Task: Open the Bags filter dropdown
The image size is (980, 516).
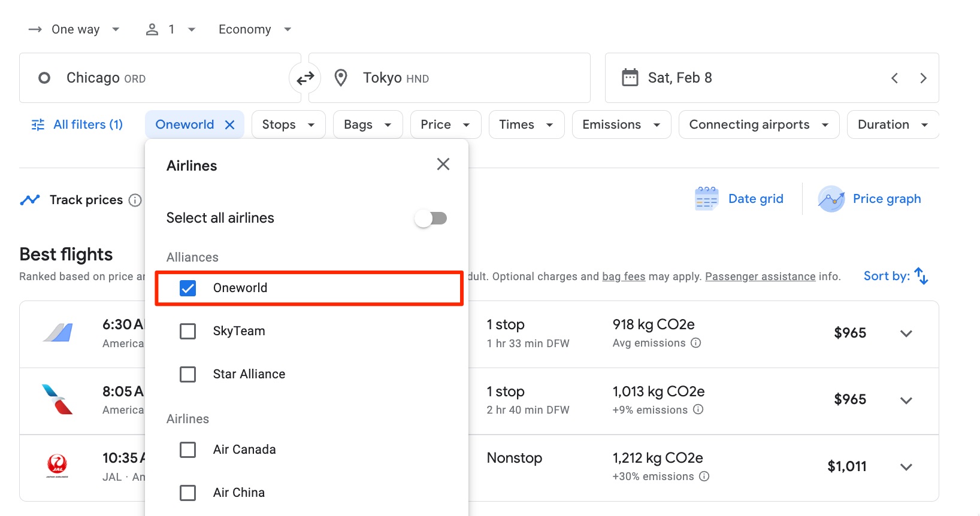Action: click(x=368, y=125)
